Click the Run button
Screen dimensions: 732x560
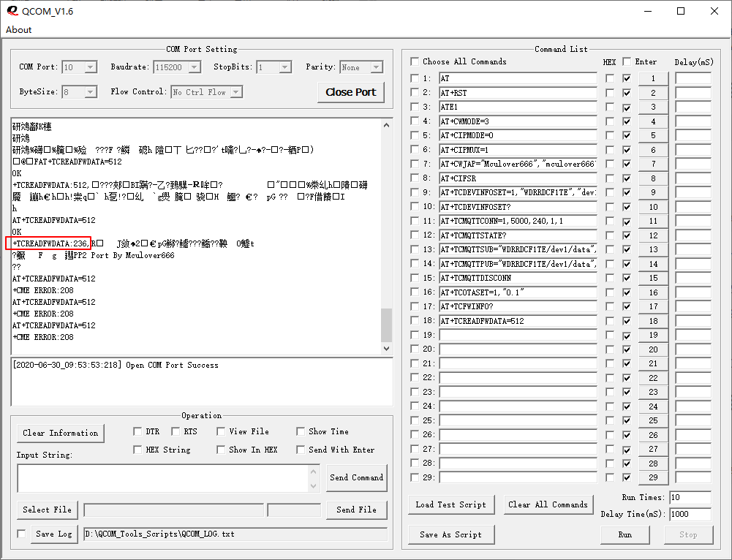pyautogui.click(x=625, y=535)
